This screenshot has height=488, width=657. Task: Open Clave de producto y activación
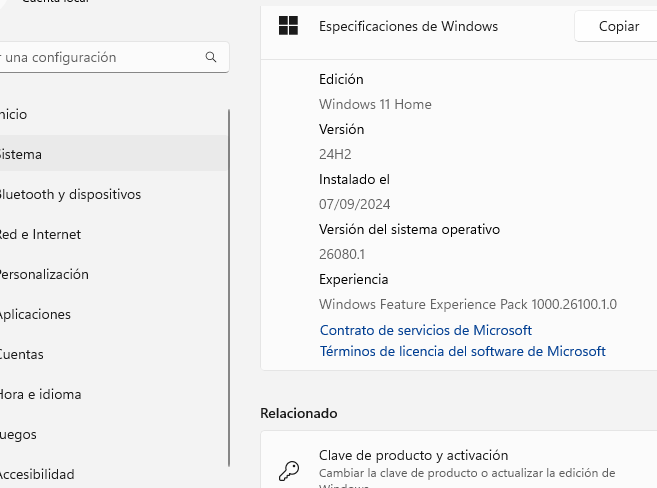click(459, 460)
